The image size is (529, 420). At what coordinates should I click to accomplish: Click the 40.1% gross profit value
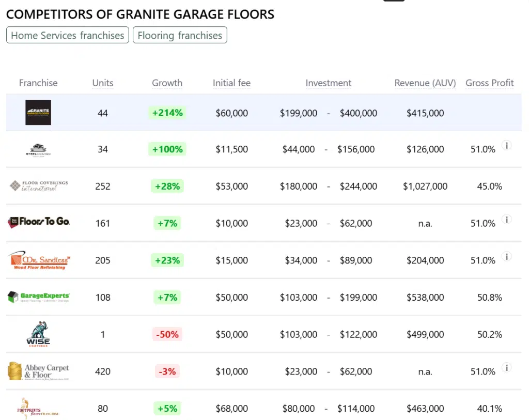(x=490, y=409)
